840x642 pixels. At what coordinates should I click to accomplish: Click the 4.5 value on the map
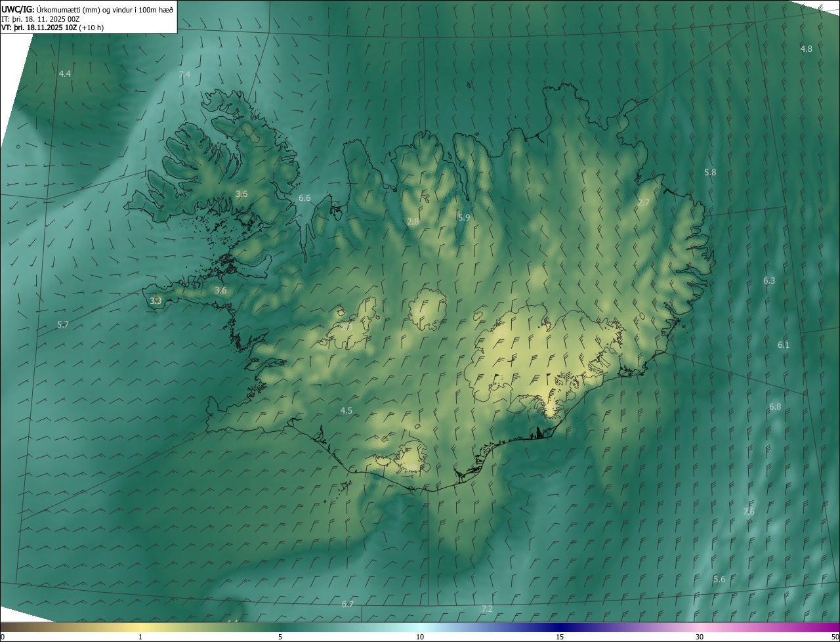[346, 410]
